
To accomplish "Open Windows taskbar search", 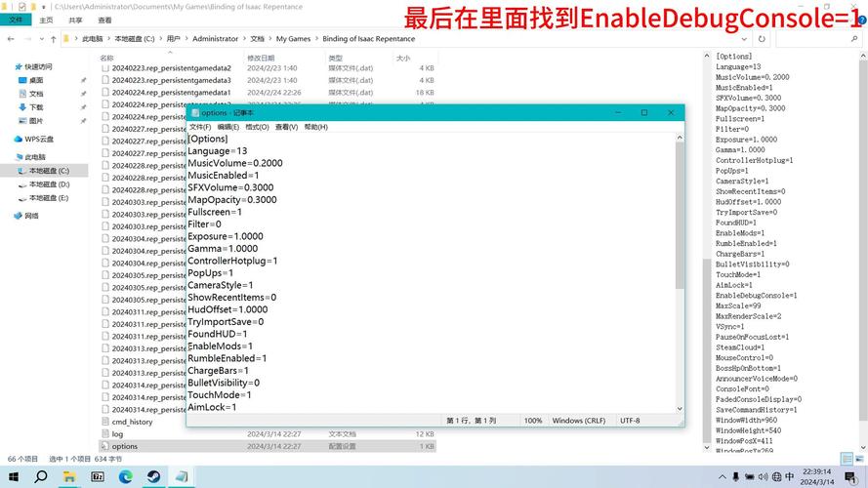I will click(x=41, y=476).
